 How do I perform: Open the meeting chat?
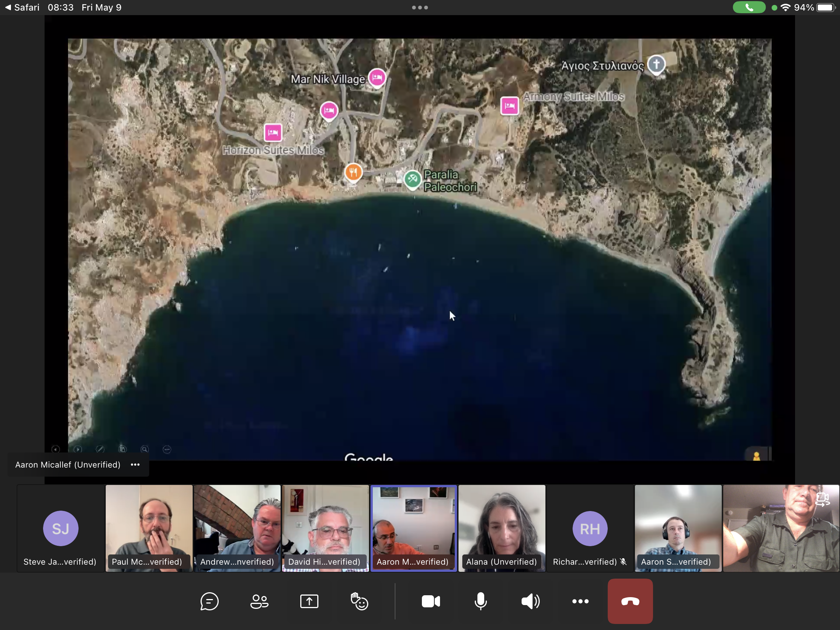click(209, 601)
